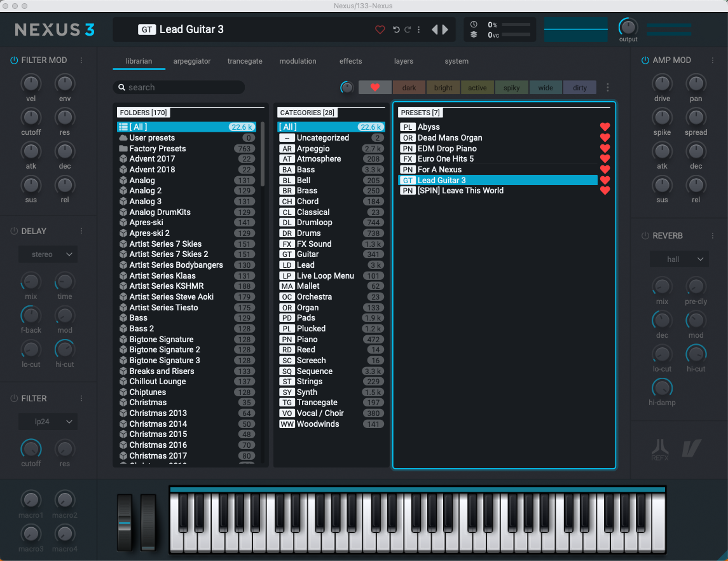Switch to the arpeggiator tab
The image size is (728, 561).
[x=192, y=61]
